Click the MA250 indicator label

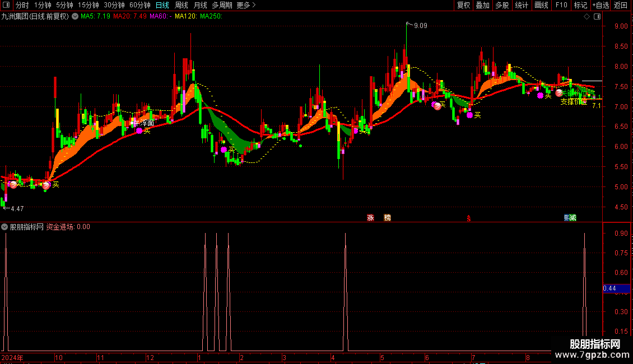(x=211, y=16)
